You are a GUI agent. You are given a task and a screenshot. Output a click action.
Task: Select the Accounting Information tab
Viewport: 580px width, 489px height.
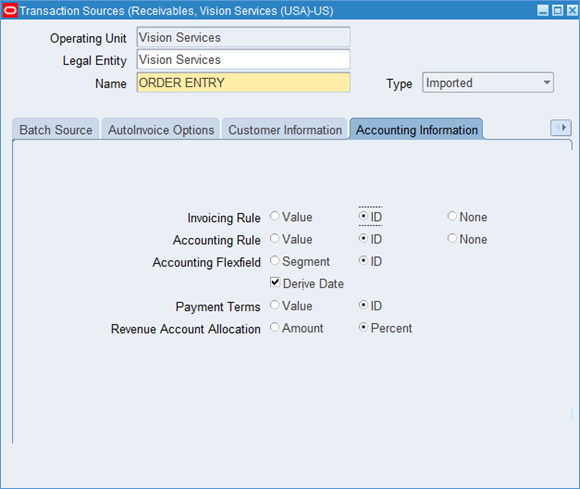point(417,129)
